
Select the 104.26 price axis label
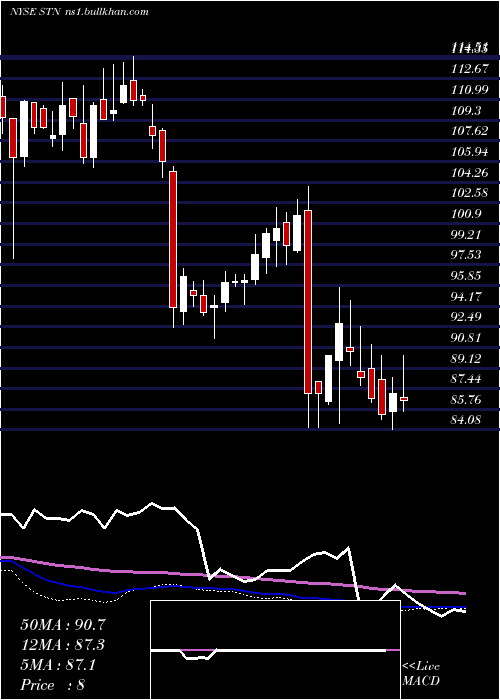[x=469, y=172]
